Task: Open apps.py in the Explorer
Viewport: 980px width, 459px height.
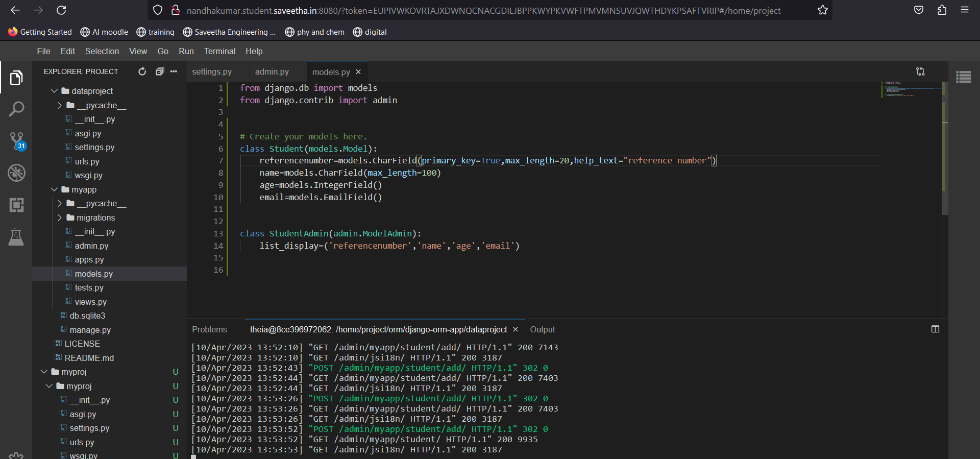Action: point(89,259)
